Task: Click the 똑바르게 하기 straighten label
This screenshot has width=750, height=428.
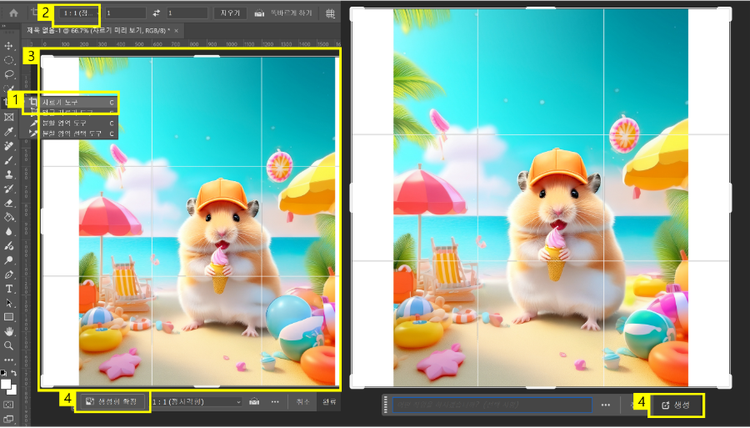Action: [x=291, y=13]
